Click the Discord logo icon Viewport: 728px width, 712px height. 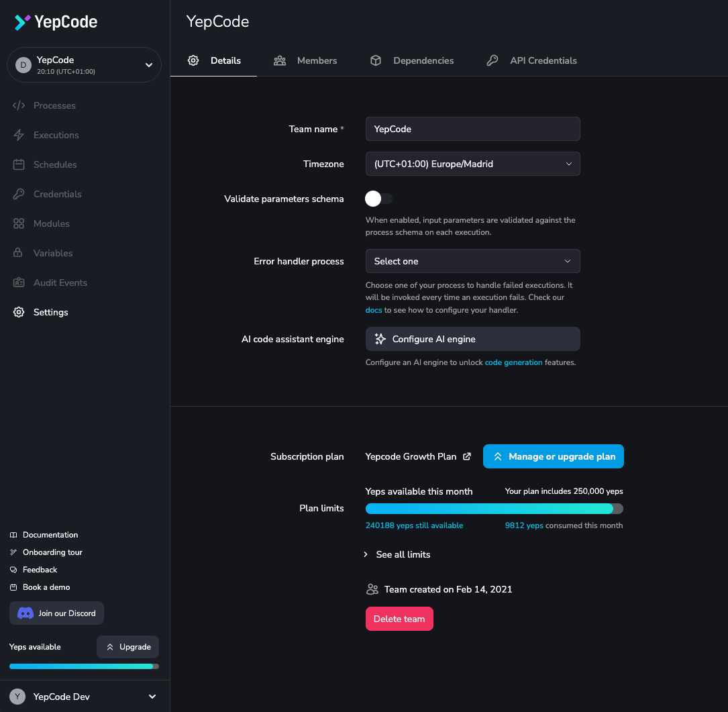point(25,613)
